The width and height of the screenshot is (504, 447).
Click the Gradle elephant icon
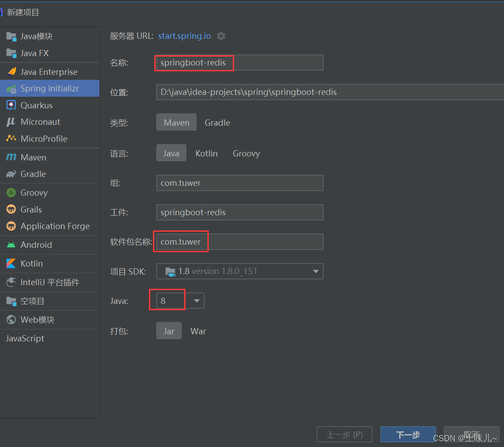[11, 174]
